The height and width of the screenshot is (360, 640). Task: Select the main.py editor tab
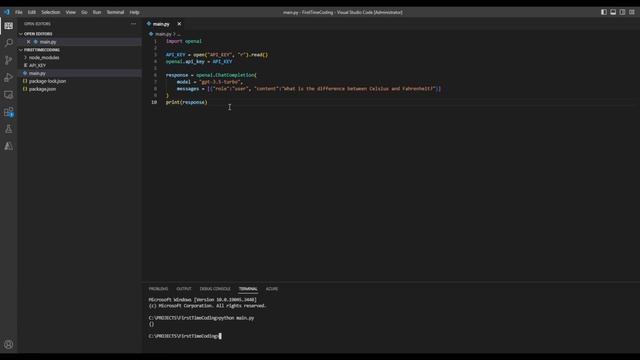(x=161, y=24)
